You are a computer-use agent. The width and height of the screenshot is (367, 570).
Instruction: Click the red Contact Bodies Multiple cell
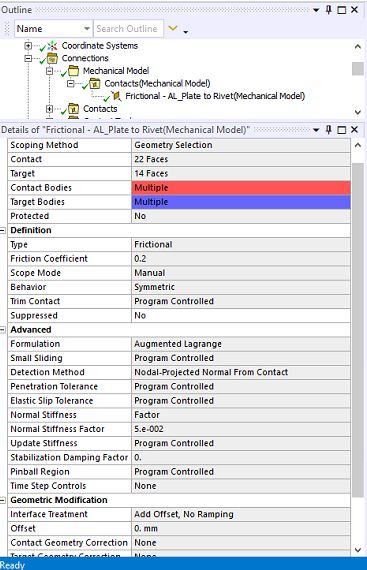click(x=241, y=188)
